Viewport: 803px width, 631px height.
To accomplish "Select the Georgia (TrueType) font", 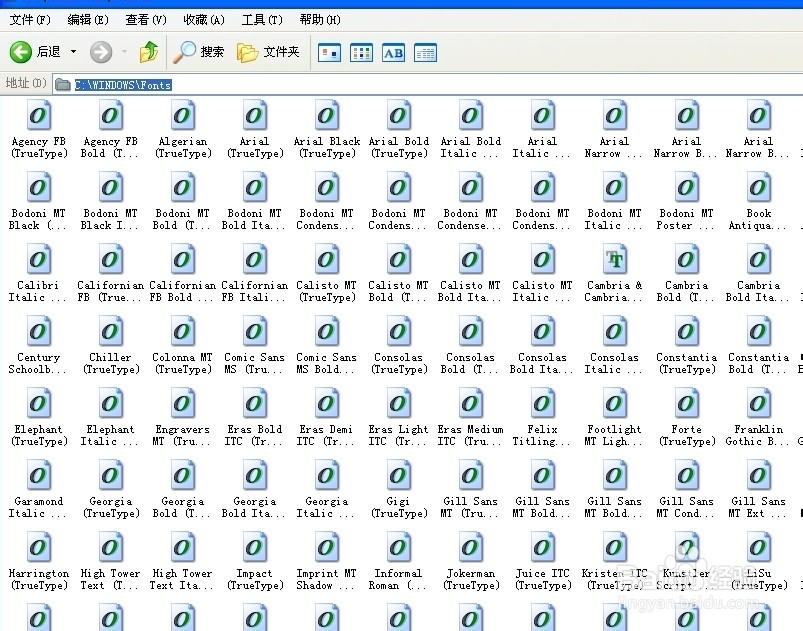I will pyautogui.click(x=111, y=490).
